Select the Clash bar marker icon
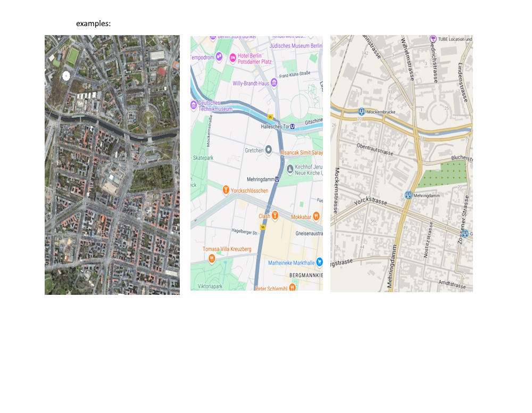This screenshot has height=413, width=532. click(275, 215)
